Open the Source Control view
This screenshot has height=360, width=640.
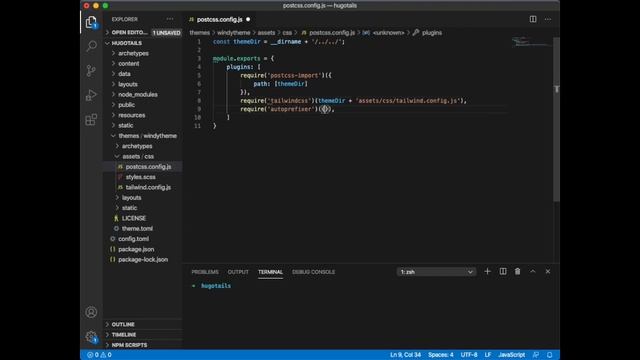coord(91,71)
